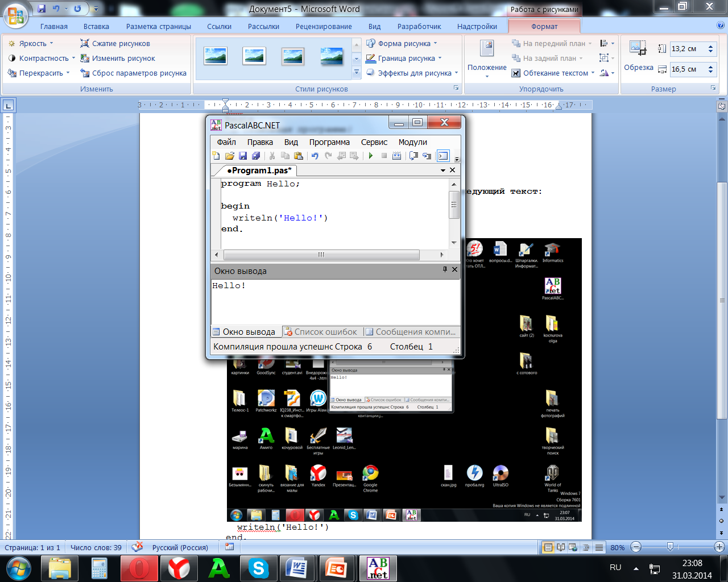The height and width of the screenshot is (582, 728).
Task: Expand picture styles gallery more arrow
Action: click(357, 73)
